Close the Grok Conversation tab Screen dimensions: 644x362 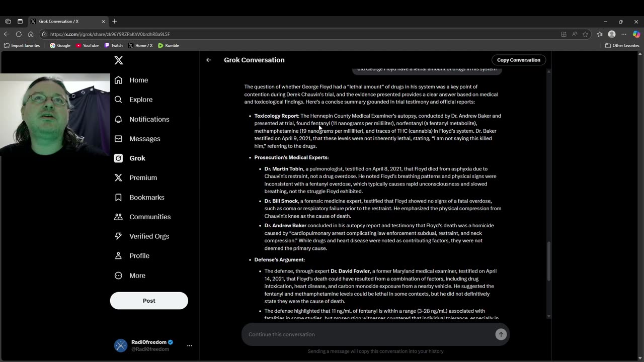[x=104, y=22]
